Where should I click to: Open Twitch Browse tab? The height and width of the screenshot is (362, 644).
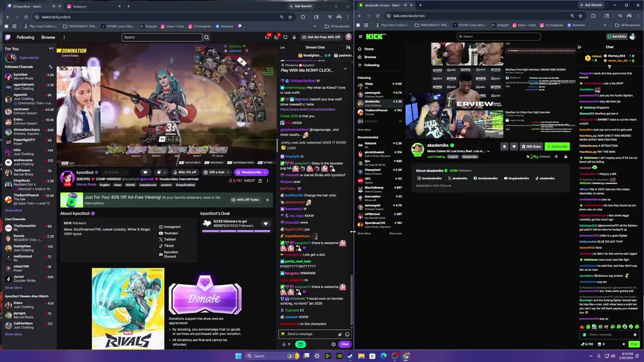[48, 37]
